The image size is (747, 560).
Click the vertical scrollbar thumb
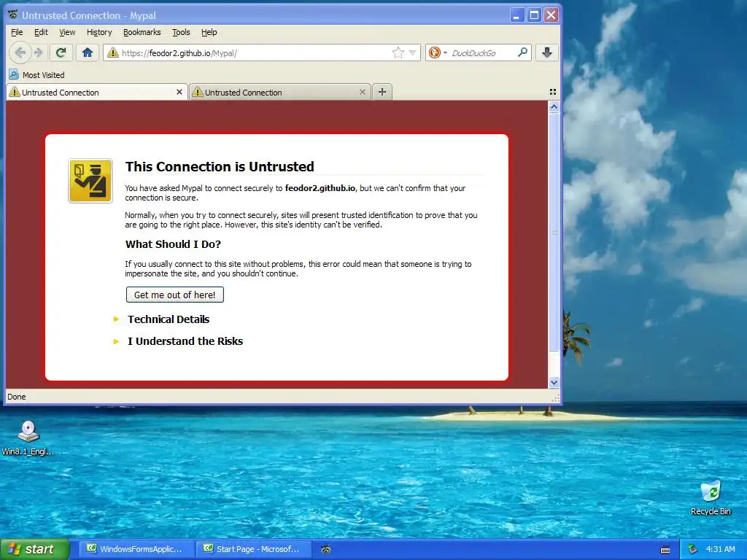coord(554,231)
